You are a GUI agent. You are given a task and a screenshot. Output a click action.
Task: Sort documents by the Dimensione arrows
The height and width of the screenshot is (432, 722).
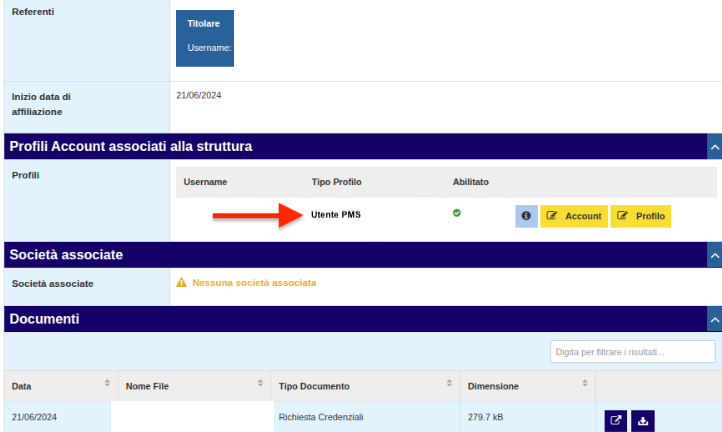click(585, 384)
